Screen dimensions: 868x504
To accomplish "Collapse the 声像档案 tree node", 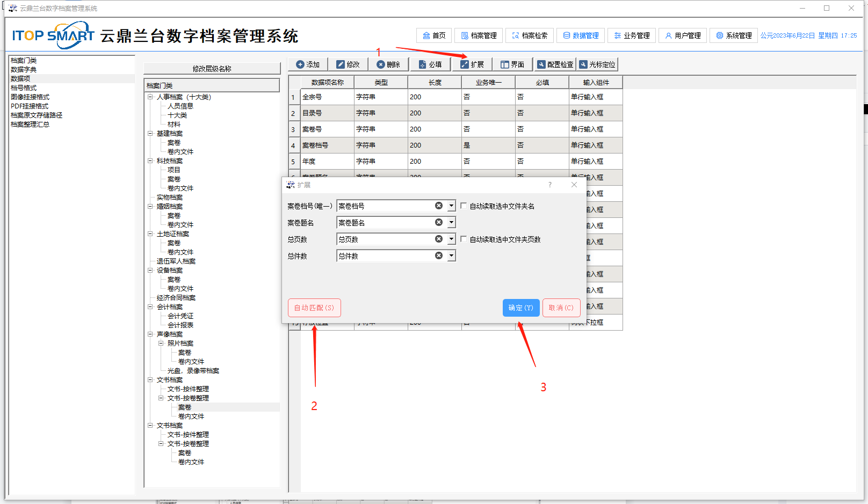I will coord(150,334).
